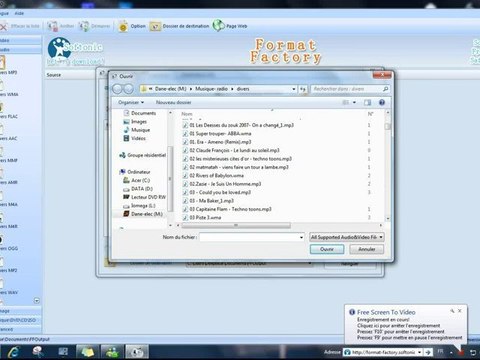The height and width of the screenshot is (360, 480).
Task: Select file 03 Piste 3.wma
Action: 205,217
